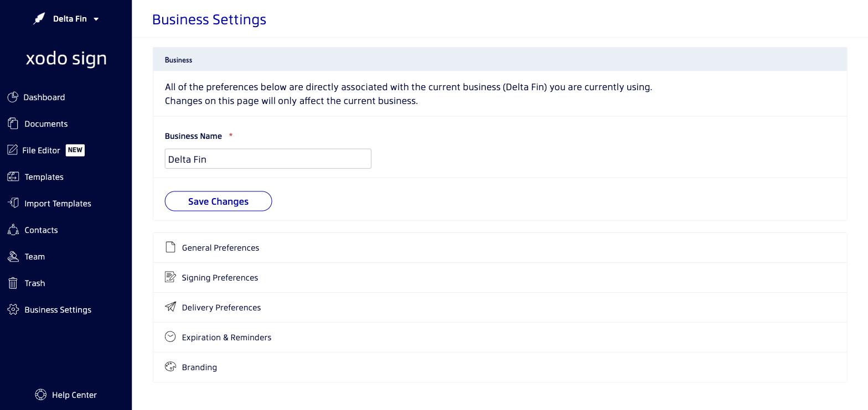Expand the General Preferences section

pyautogui.click(x=500, y=248)
